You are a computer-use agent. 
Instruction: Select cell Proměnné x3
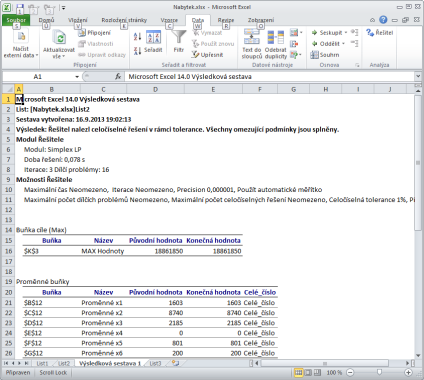tap(103, 323)
